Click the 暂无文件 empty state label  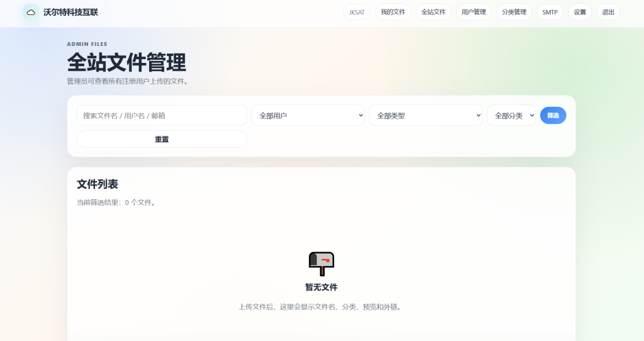(x=321, y=287)
